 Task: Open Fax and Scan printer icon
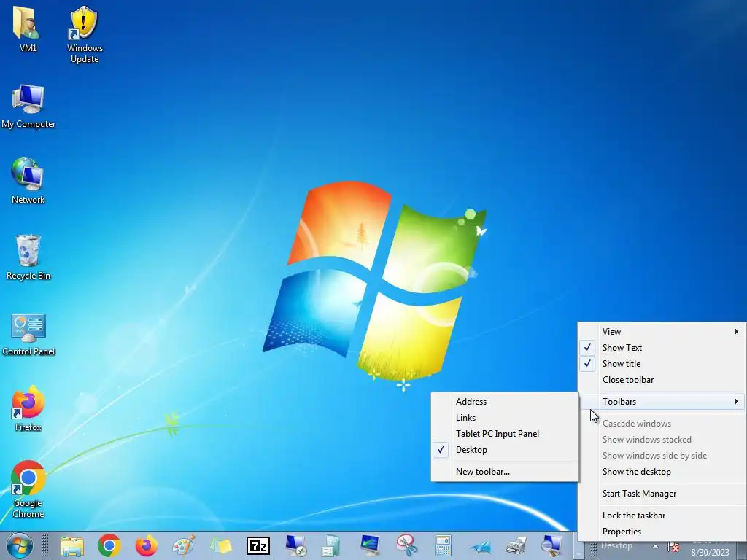(x=517, y=545)
